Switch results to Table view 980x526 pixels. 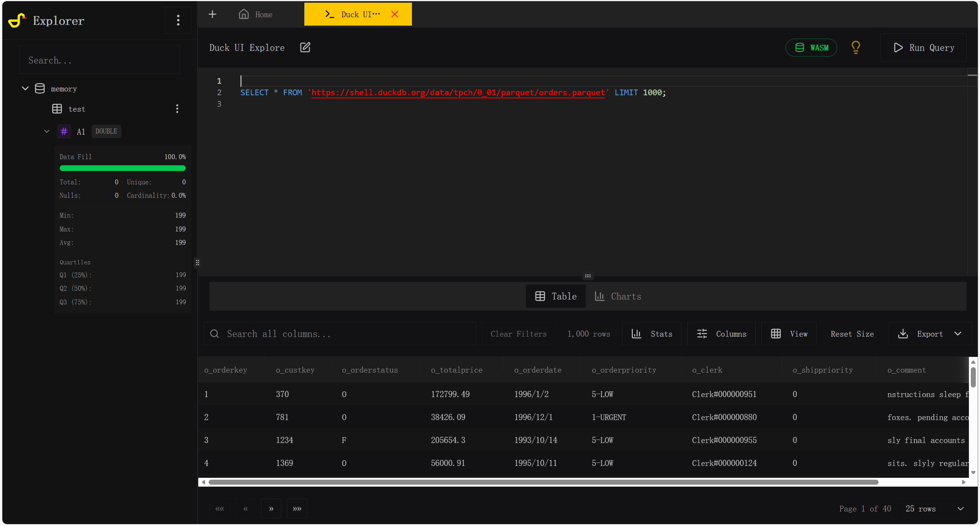pos(555,296)
